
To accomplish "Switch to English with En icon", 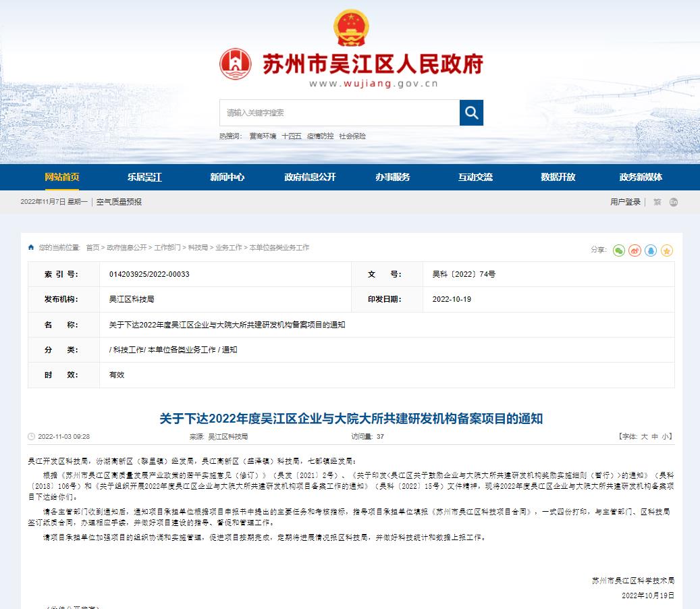I will pyautogui.click(x=673, y=202).
